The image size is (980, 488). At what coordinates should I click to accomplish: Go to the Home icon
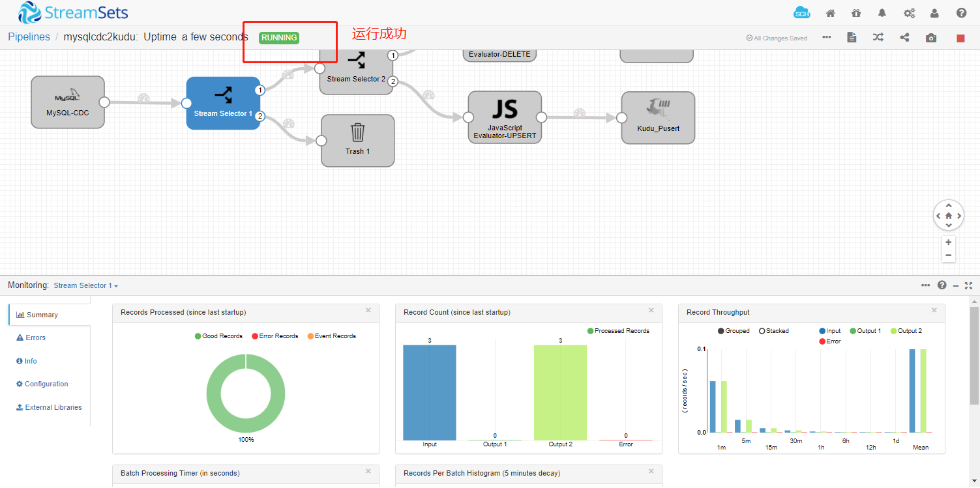[x=831, y=13]
